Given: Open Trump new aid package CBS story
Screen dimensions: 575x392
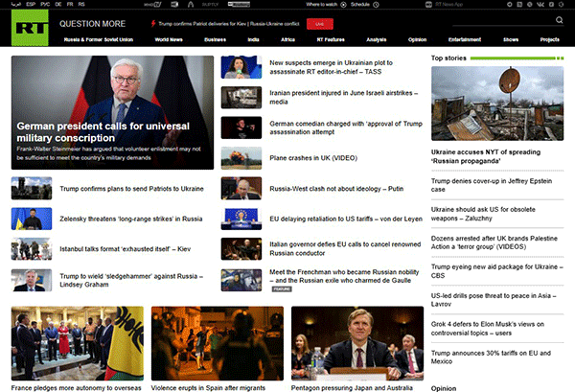Looking at the screenshot, I should point(496,271).
